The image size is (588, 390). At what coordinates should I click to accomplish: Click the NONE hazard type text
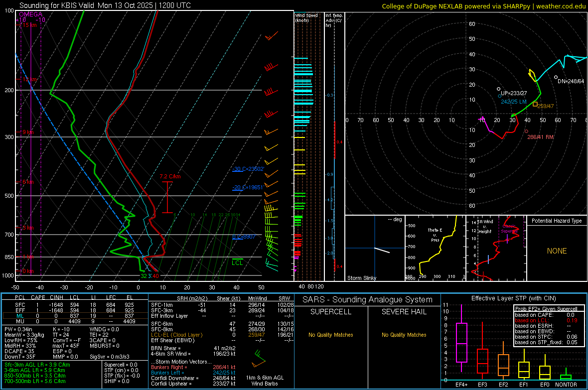557,251
